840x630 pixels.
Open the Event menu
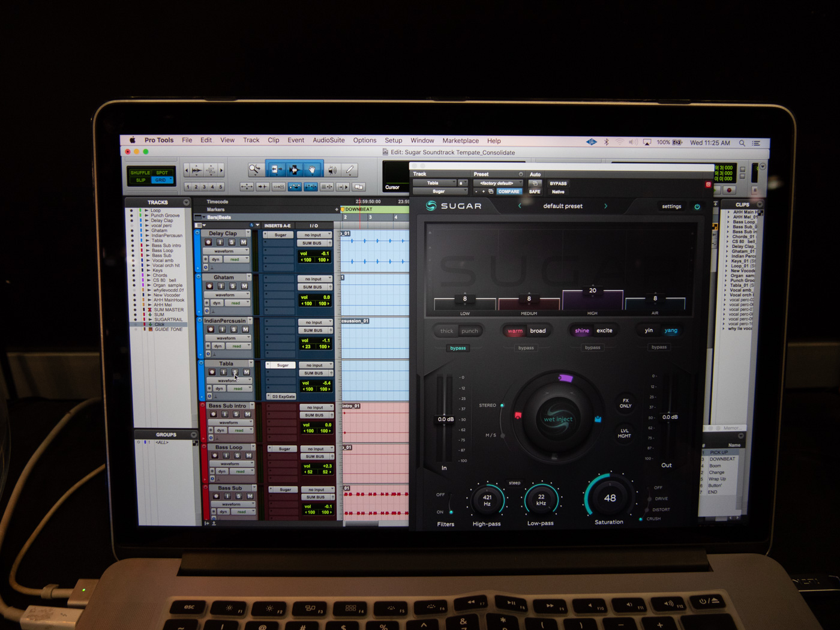[x=296, y=140]
